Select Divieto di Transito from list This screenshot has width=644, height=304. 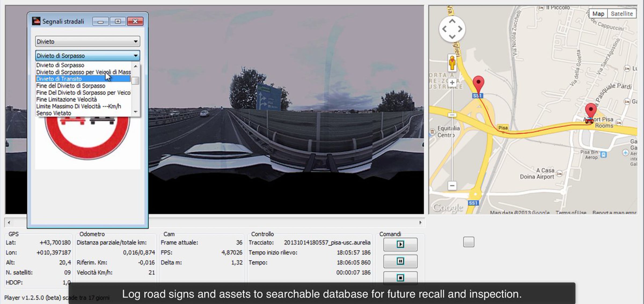[x=59, y=79]
